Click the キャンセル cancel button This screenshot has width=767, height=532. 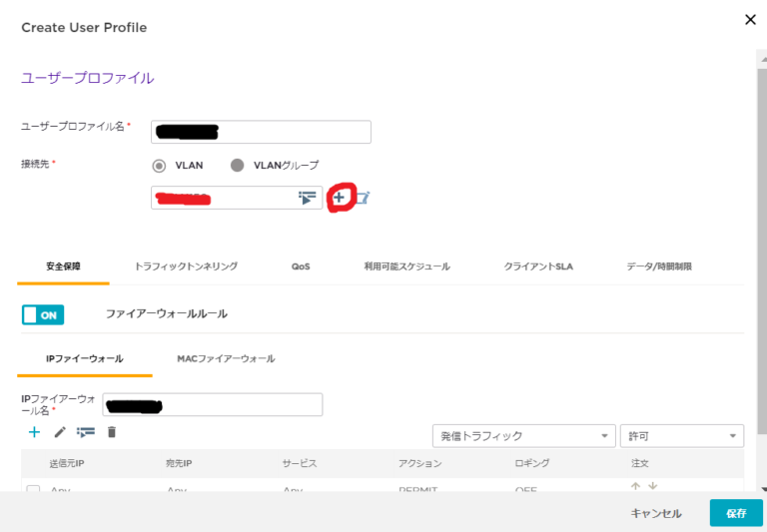coord(656,513)
